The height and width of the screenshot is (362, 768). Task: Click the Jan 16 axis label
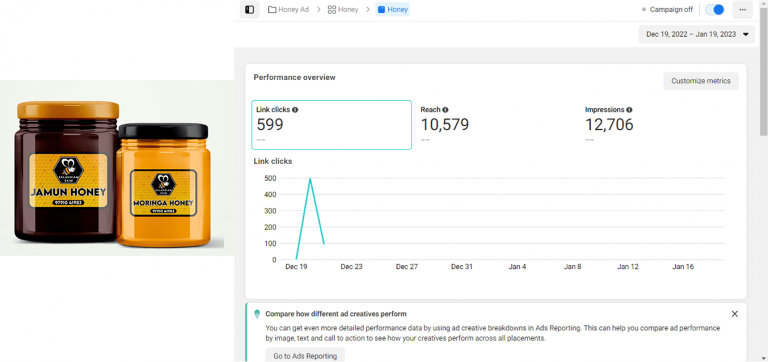tap(683, 266)
